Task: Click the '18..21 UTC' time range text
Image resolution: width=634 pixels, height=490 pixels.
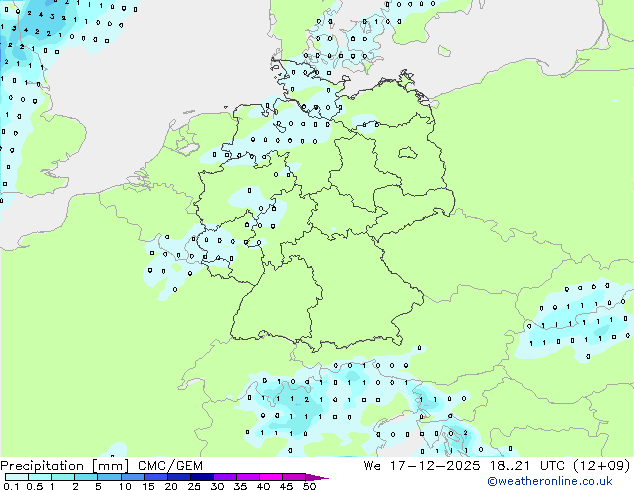Action: click(528, 466)
